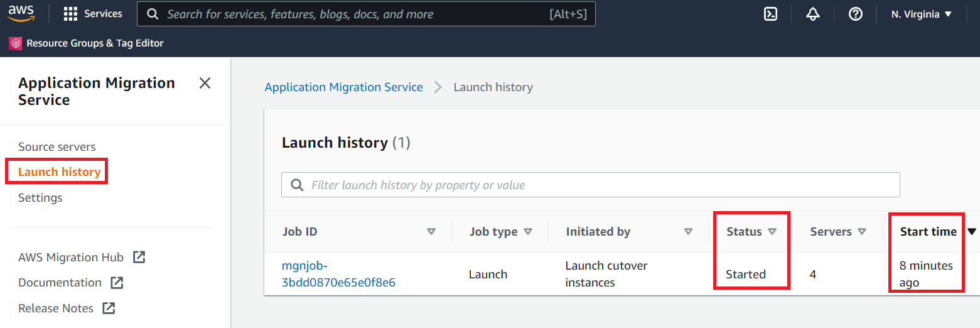Click external link icon beside Release Notes
Viewport: 980px width, 328px height.
pos(109,308)
